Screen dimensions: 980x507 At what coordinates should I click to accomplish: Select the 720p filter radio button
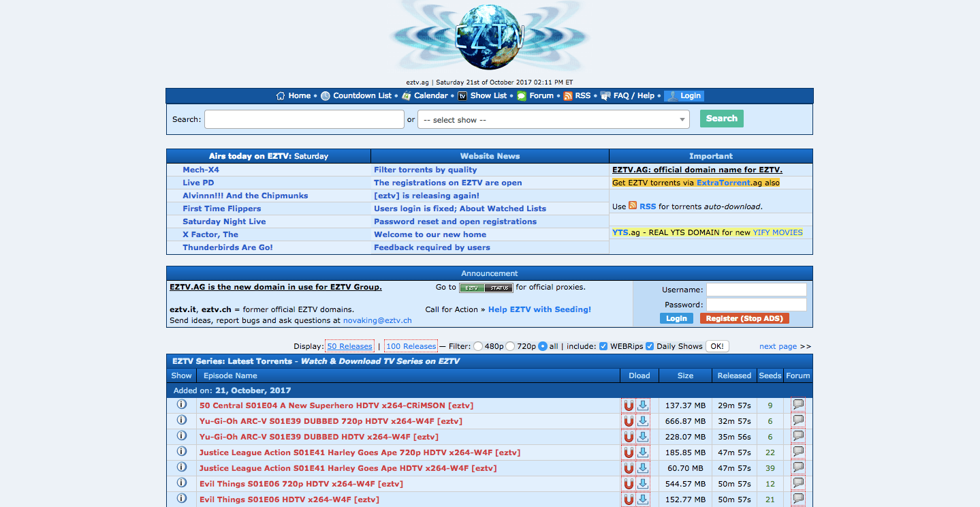coord(511,346)
